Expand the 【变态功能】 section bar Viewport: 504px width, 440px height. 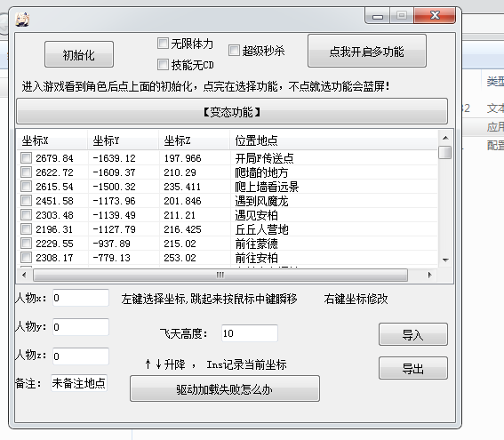pyautogui.click(x=232, y=111)
